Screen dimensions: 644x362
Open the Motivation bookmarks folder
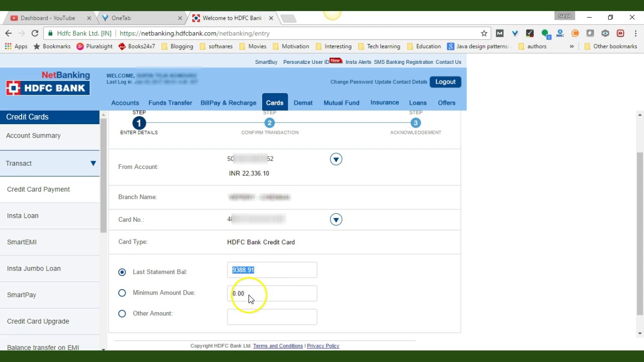291,46
